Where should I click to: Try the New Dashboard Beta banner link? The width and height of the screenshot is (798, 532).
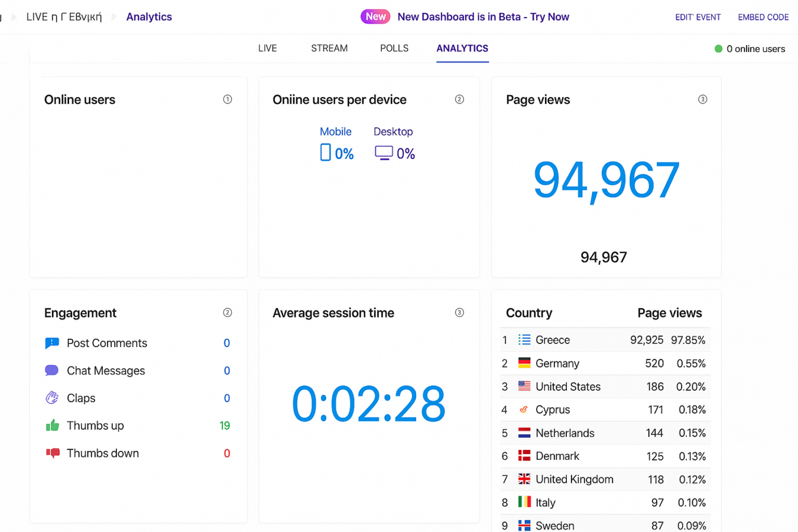[483, 17]
